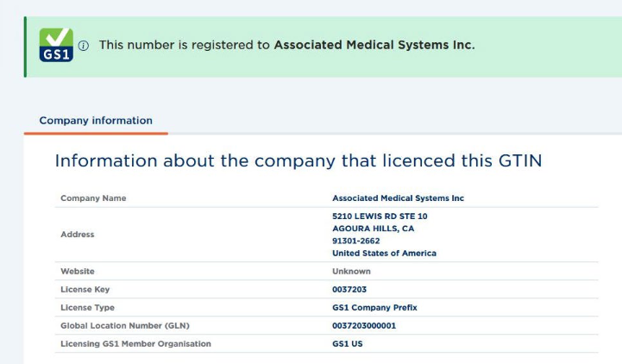Click the Company Name row label

[x=93, y=198]
